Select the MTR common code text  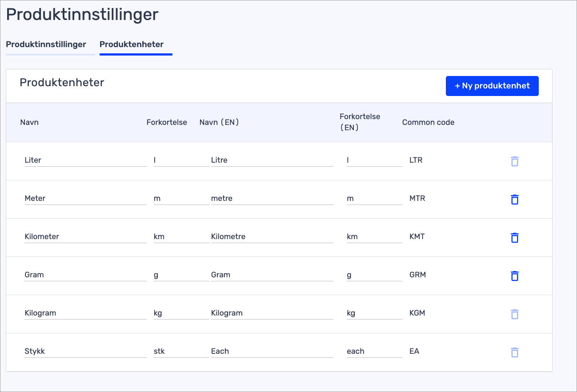[417, 198]
